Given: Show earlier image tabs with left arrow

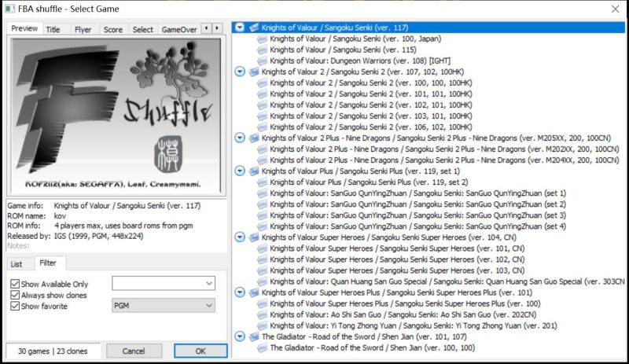Looking at the screenshot, I should [x=207, y=28].
